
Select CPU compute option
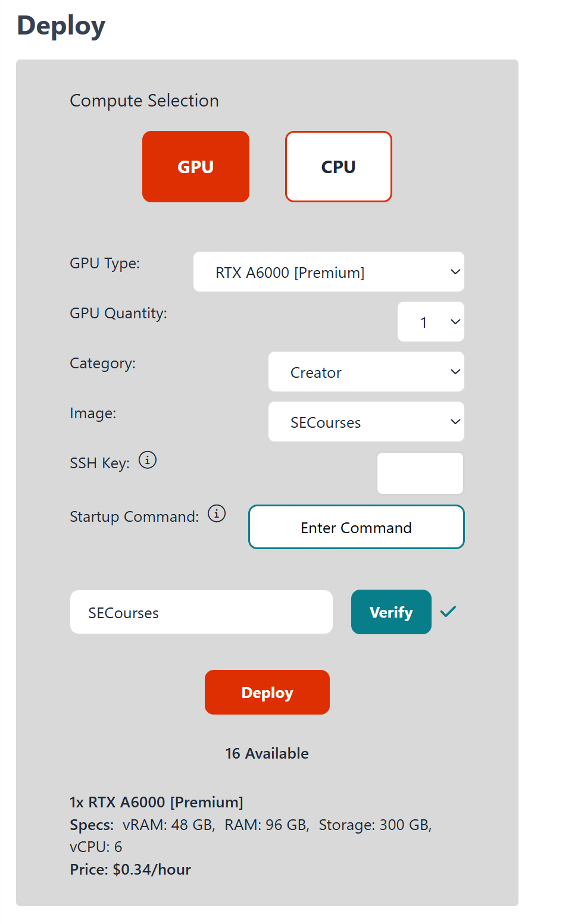[339, 167]
